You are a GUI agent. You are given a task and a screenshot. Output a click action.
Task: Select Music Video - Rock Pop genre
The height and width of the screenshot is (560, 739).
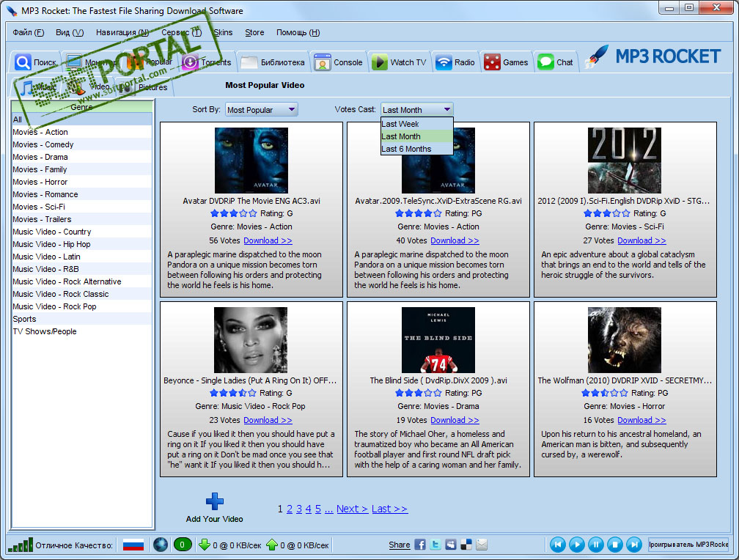82,306
